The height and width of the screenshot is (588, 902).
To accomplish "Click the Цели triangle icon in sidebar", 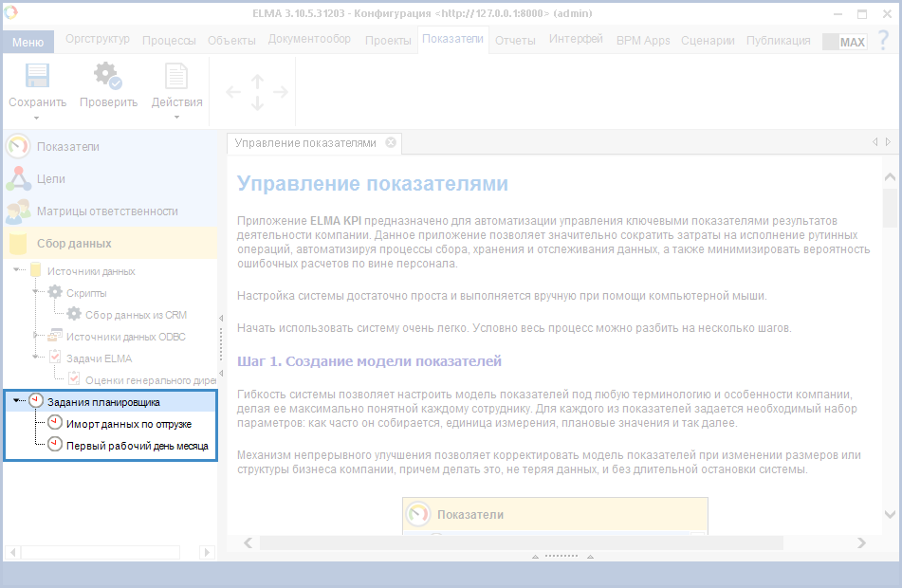I will pos(18,178).
